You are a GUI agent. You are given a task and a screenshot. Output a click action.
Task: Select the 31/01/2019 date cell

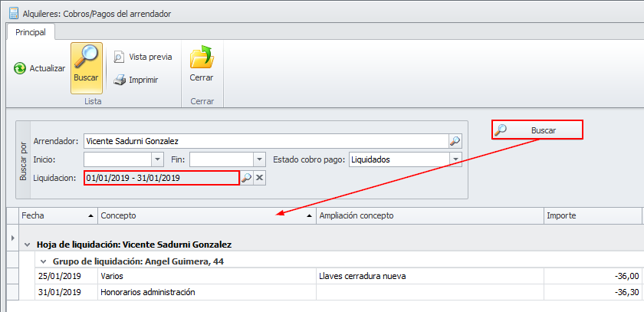[x=66, y=292]
